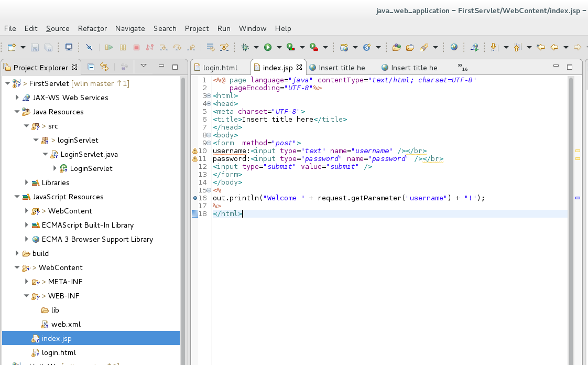Click the warning marker on line 10
The image size is (588, 365).
click(x=194, y=151)
